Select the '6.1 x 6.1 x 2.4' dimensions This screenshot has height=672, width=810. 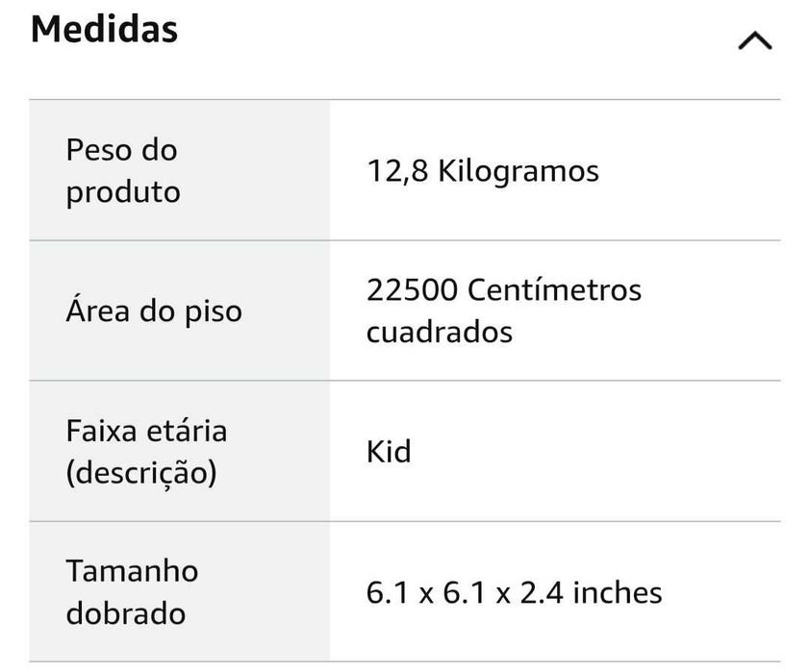(x=465, y=592)
